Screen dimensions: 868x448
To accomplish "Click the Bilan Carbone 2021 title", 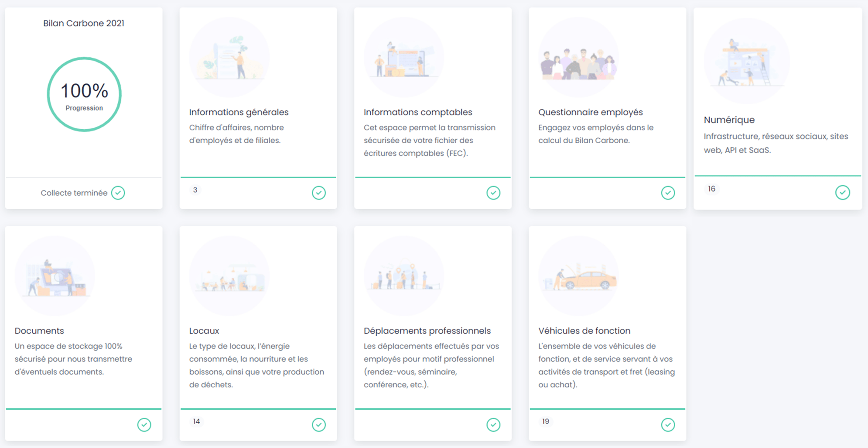I will point(83,23).
